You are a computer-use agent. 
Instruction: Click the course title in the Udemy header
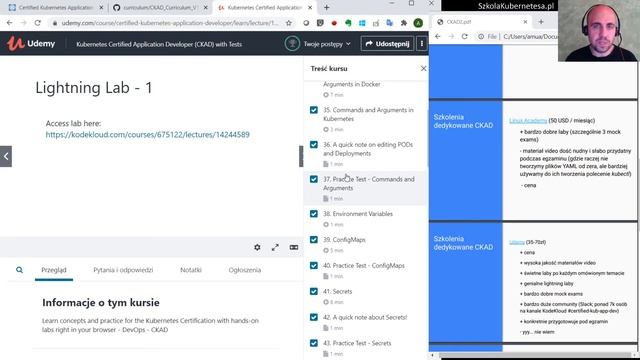[159, 44]
